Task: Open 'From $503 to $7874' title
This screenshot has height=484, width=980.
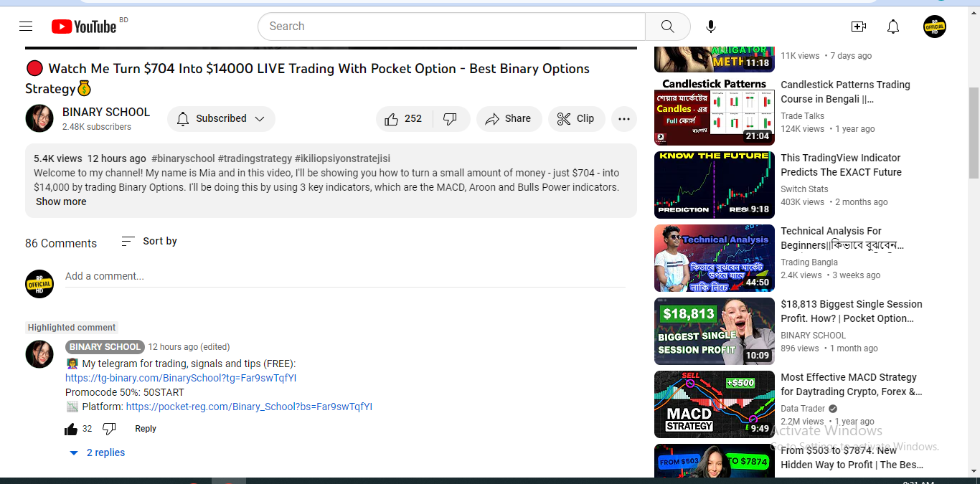Action: [852, 457]
